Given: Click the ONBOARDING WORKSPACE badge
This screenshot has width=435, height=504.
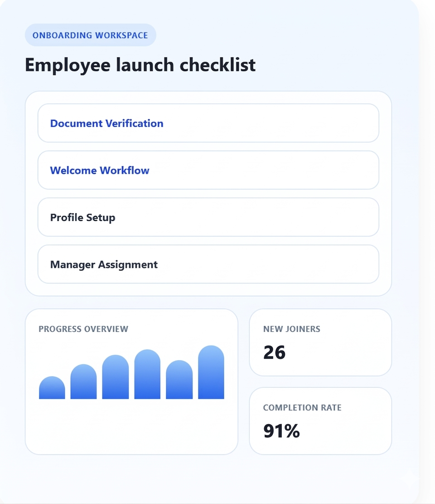Looking at the screenshot, I should (90, 35).
